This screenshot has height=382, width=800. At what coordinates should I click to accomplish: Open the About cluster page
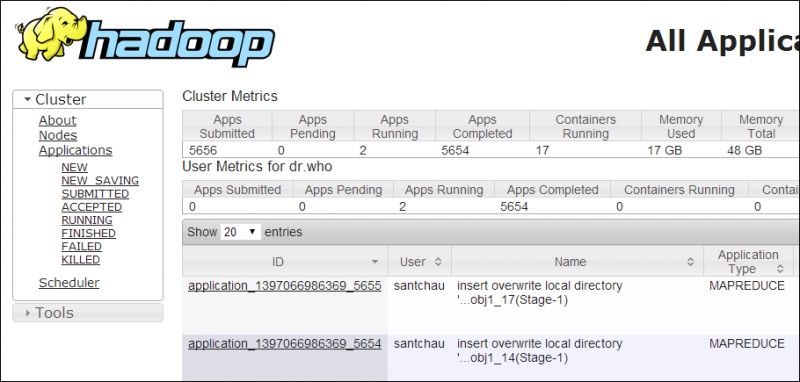(x=58, y=121)
